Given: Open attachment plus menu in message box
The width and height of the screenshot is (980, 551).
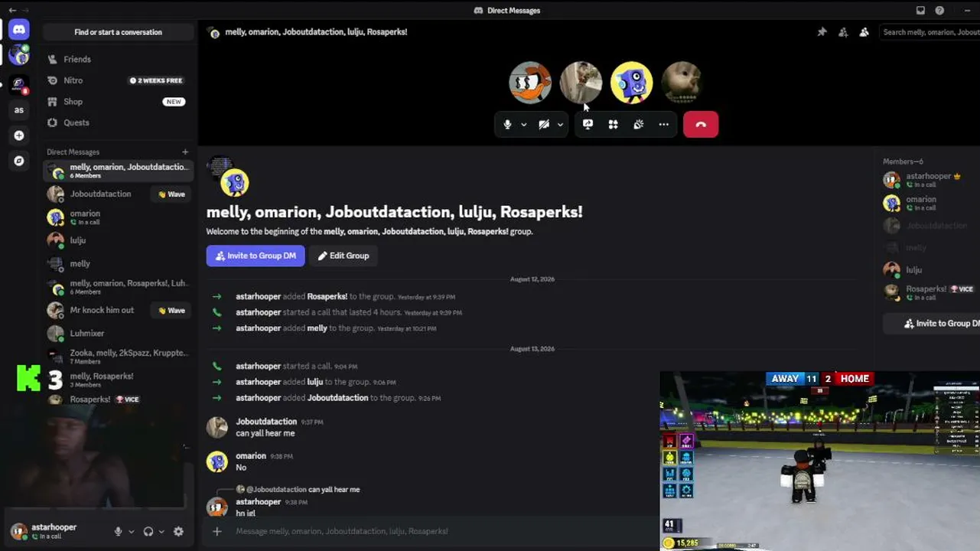Looking at the screenshot, I should (217, 531).
